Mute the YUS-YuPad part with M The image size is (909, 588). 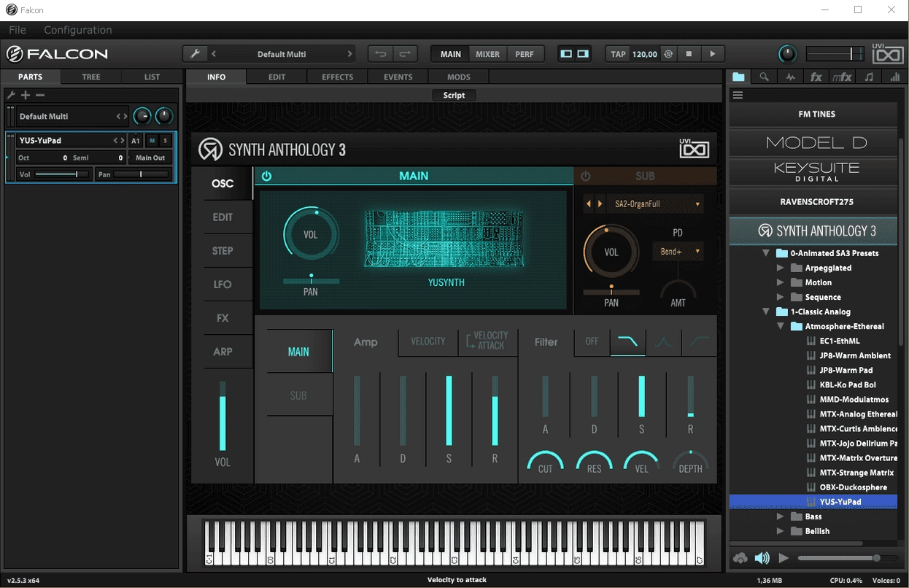coord(152,140)
